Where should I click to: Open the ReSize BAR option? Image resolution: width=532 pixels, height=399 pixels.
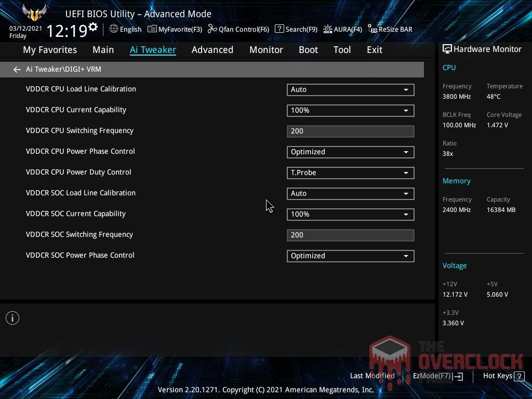(390, 29)
